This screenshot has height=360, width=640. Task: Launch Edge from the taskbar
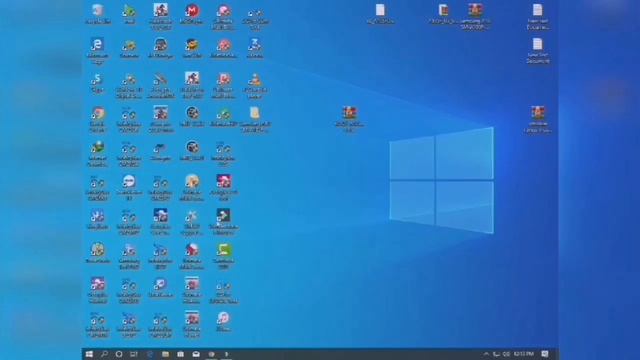click(x=149, y=354)
